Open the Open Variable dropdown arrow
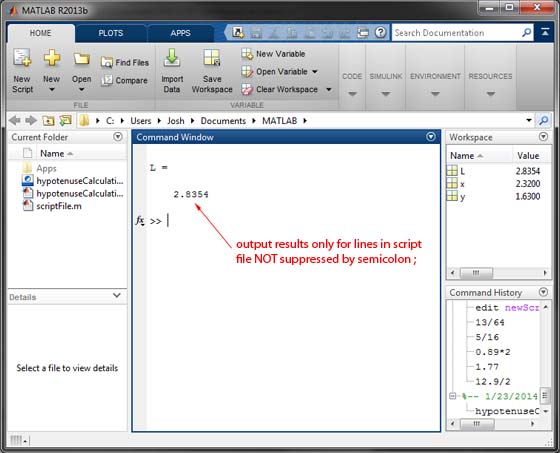The image size is (560, 453). [x=315, y=71]
